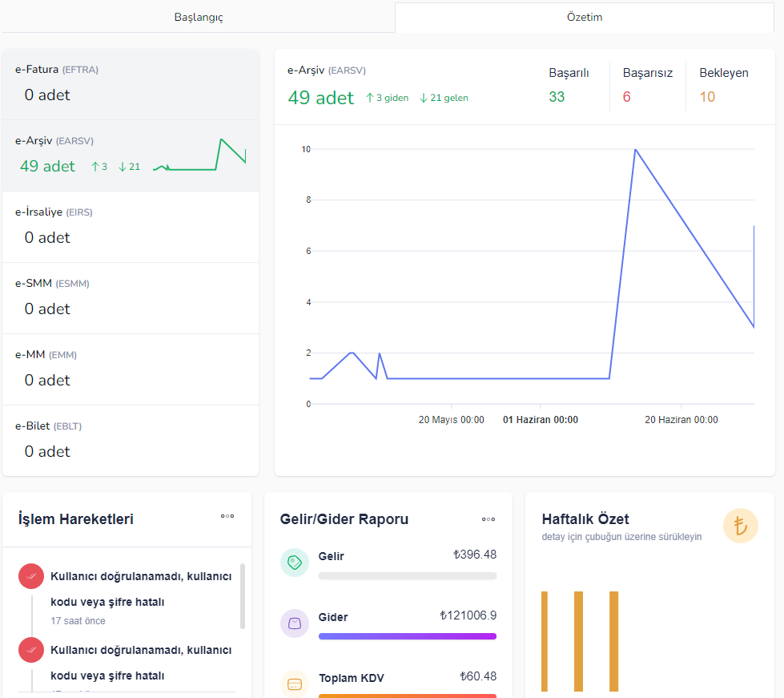Click the 'İşlem Hareketleri' heading
Screen dimensions: 784x698
tap(76, 518)
